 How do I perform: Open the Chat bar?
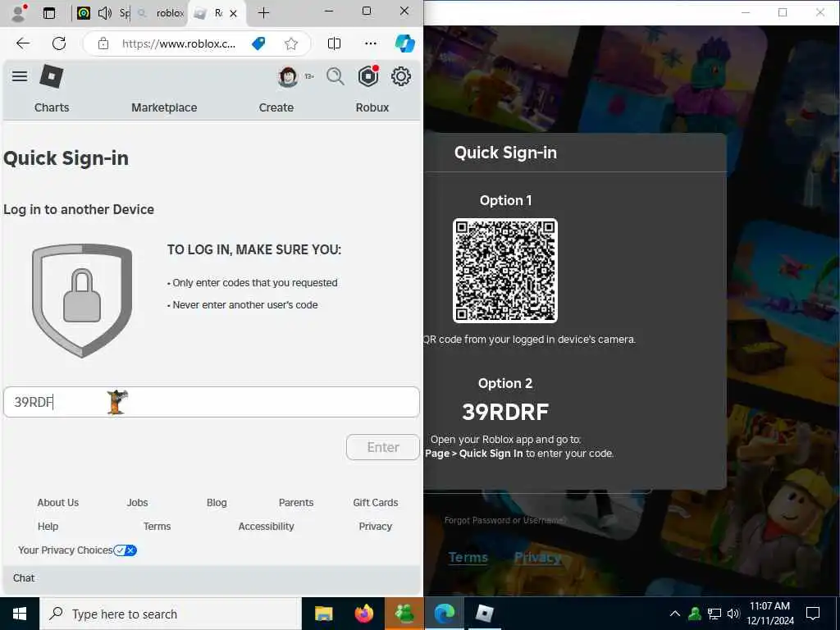tap(211, 578)
